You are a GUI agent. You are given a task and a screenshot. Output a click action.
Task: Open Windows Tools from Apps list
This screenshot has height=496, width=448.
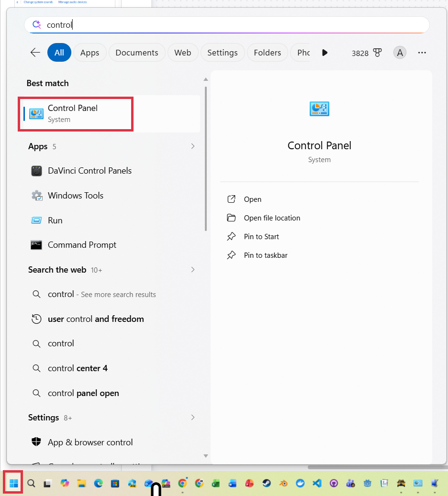pos(75,196)
